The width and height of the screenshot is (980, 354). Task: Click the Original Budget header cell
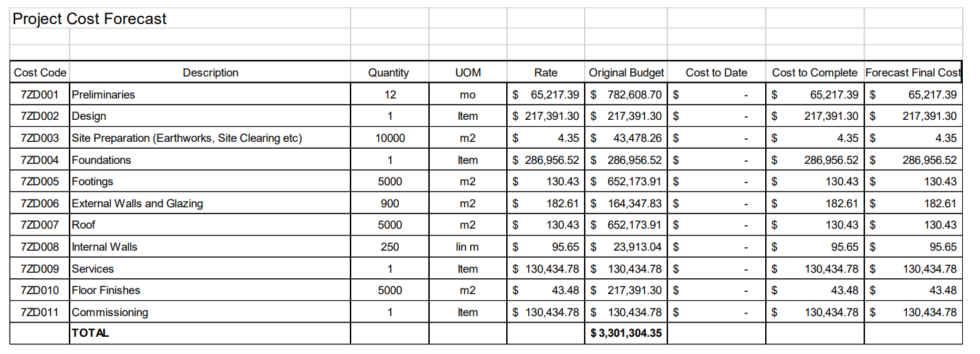(x=626, y=72)
